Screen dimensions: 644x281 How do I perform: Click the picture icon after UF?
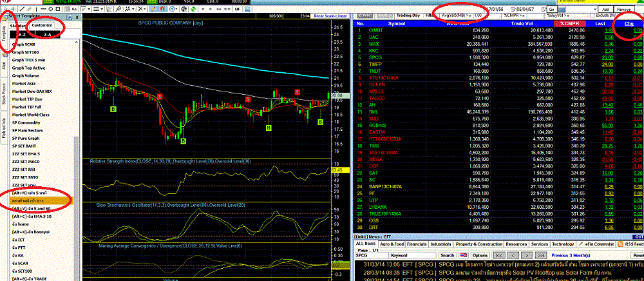[x=247, y=9]
